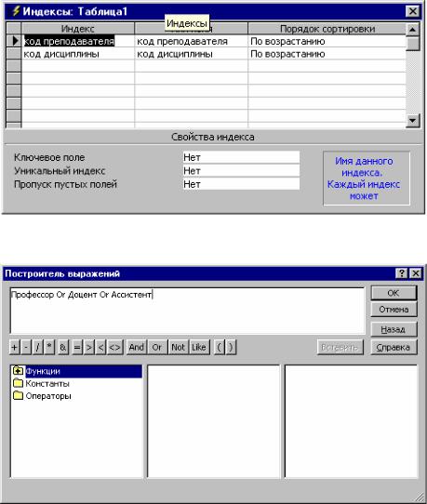427x504 pixels.
Task: Insert the equals sign operator
Action: (x=77, y=347)
